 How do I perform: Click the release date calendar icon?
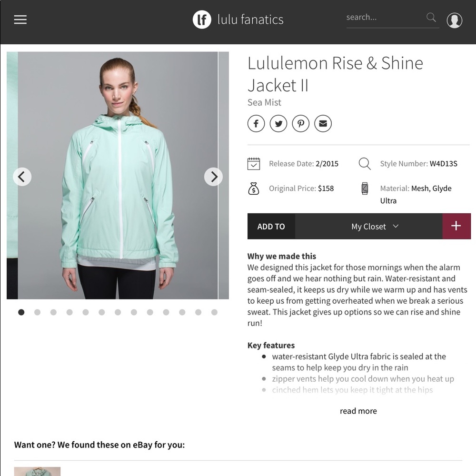254,163
